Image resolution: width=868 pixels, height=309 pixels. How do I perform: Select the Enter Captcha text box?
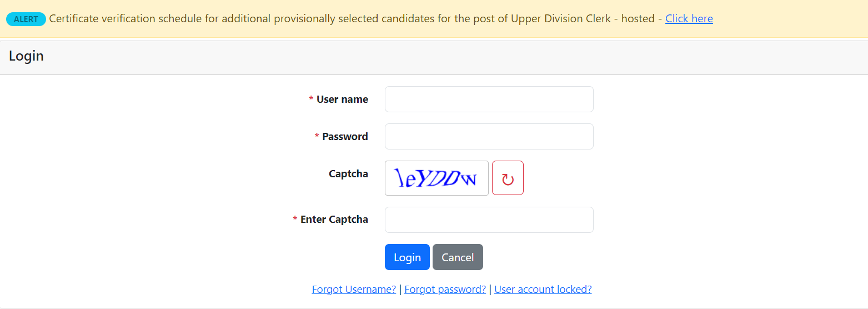tap(489, 220)
